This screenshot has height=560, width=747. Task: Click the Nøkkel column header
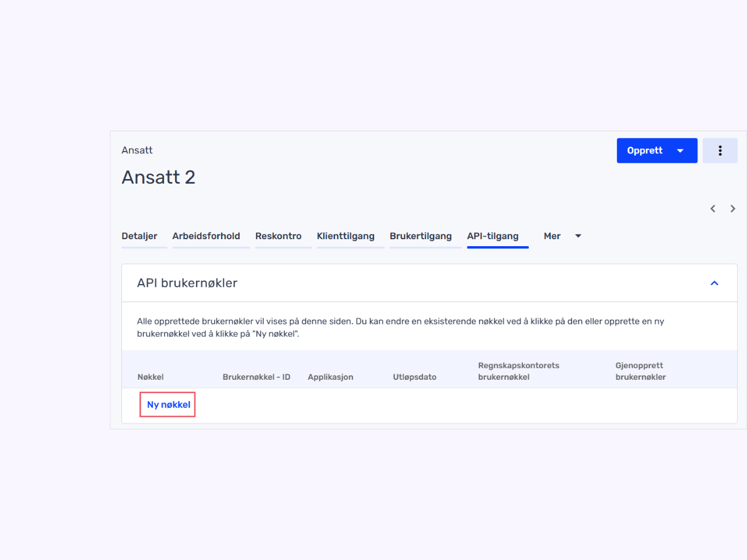pyautogui.click(x=151, y=377)
